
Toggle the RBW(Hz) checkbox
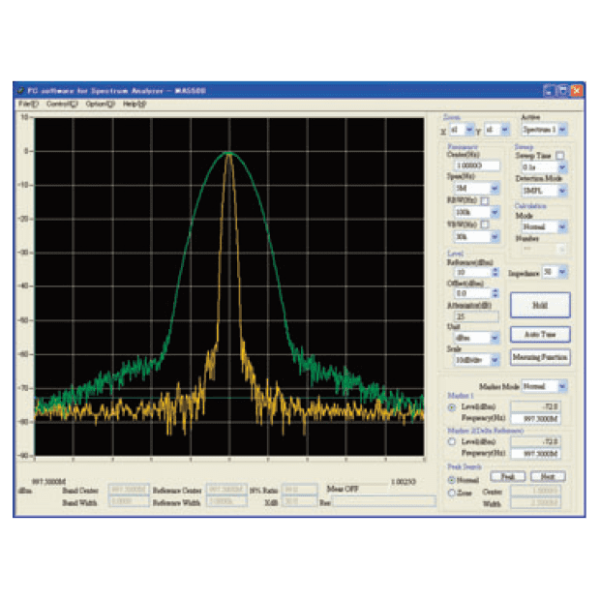point(484,201)
